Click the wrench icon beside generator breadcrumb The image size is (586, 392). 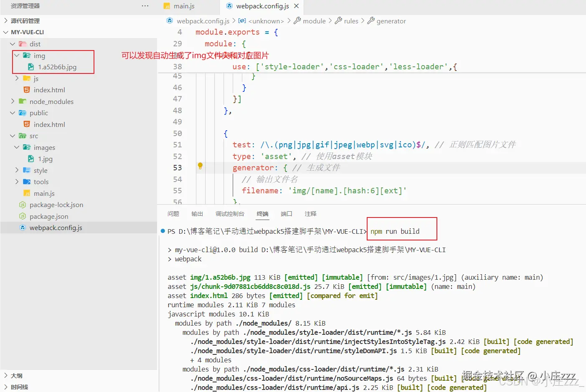click(x=371, y=20)
